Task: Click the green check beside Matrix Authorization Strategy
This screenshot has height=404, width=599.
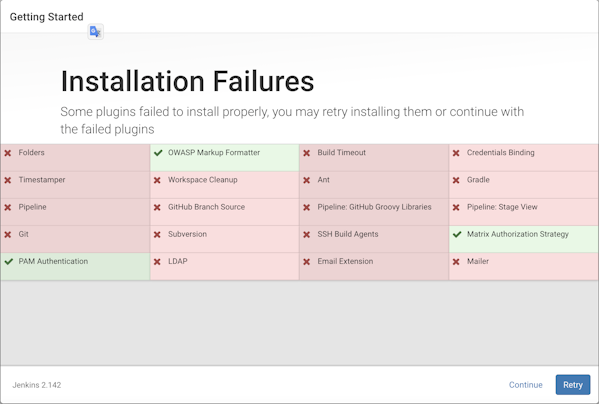Action: tap(457, 234)
